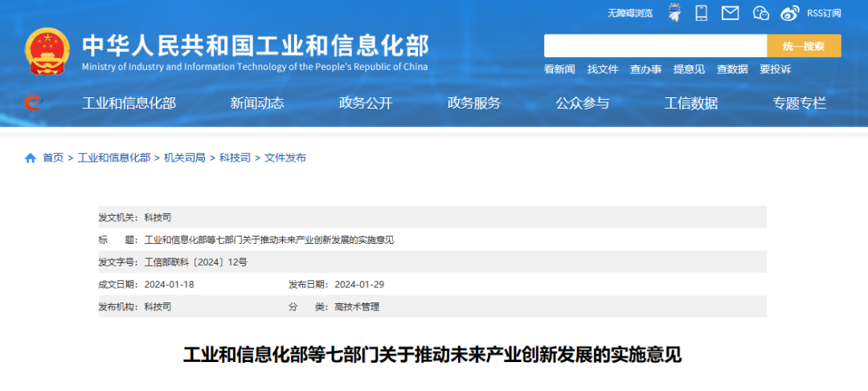Open 工业和信息化部 in main navigation
This screenshot has height=391, width=868.
(129, 103)
